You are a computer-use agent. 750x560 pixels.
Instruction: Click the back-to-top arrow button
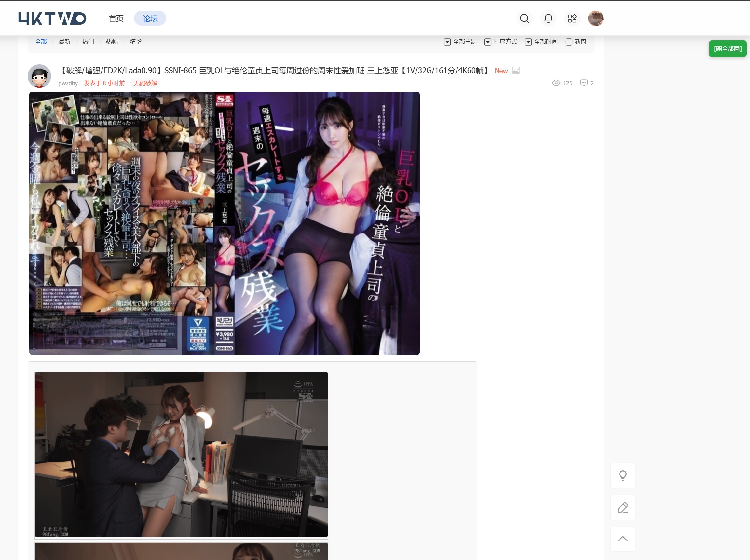pos(623,539)
